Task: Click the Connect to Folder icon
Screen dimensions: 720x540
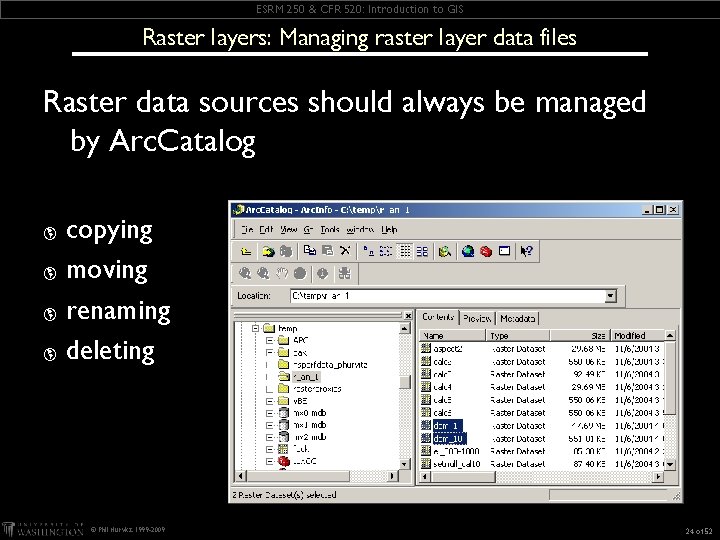Action: [x=268, y=251]
